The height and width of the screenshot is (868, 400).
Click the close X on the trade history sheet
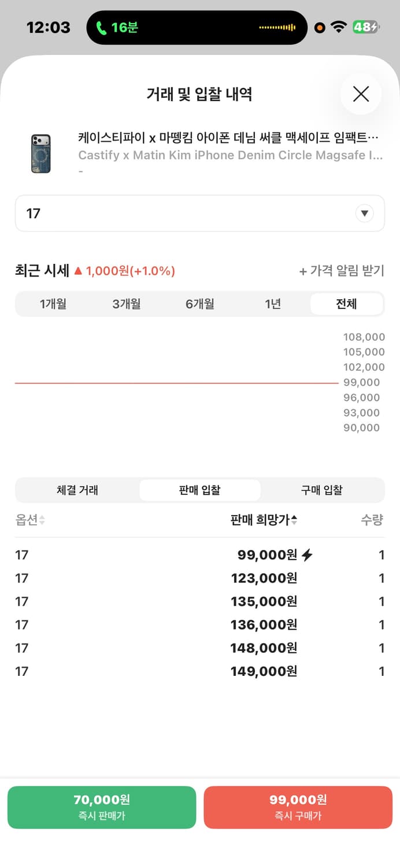(x=361, y=94)
